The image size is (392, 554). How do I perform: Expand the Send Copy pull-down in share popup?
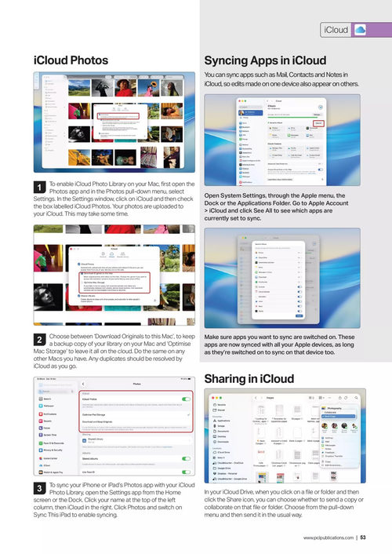coord(339,416)
